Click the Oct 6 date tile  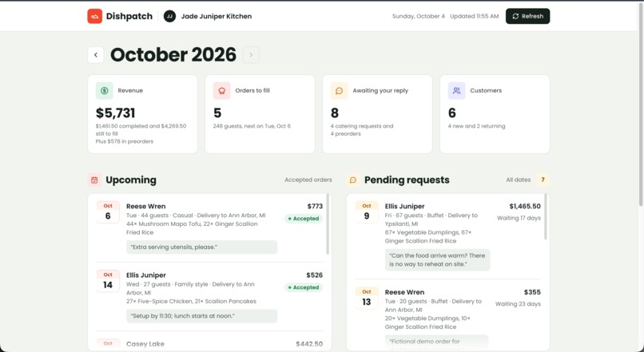pos(108,212)
